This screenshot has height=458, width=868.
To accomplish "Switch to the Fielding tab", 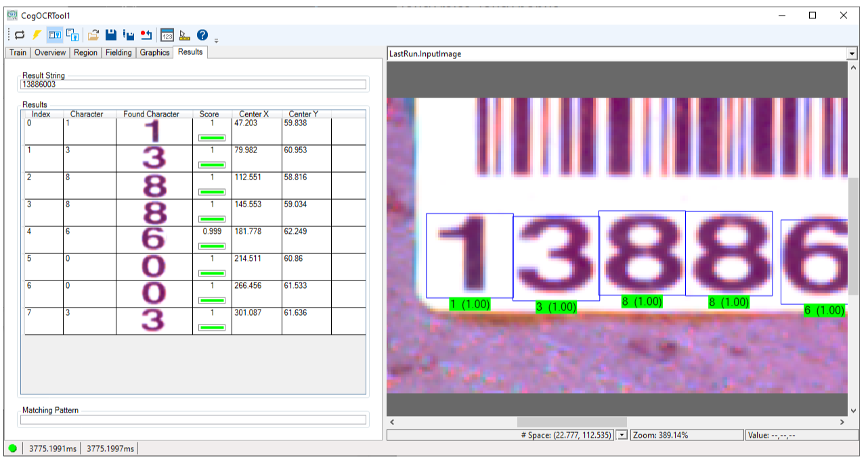I will point(118,52).
